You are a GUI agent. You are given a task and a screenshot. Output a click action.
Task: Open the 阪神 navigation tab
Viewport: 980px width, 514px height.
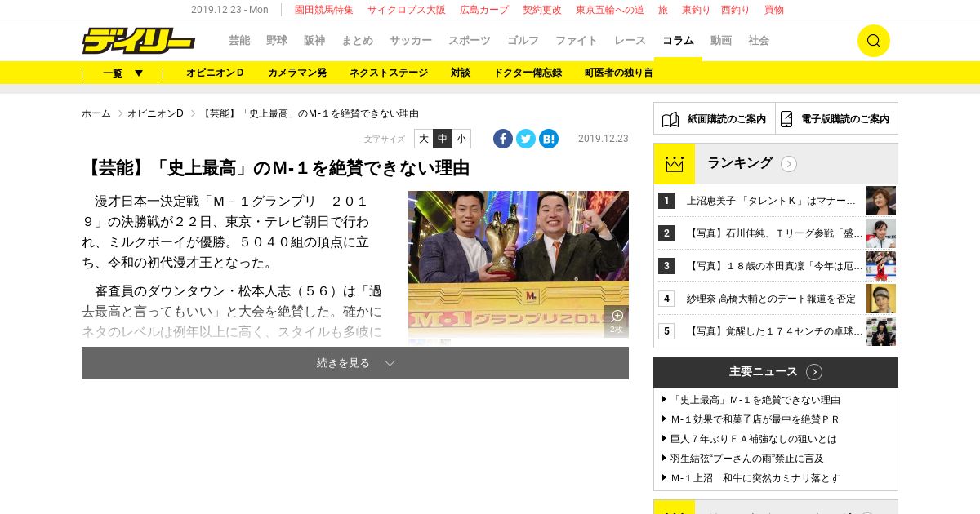pyautogui.click(x=314, y=41)
